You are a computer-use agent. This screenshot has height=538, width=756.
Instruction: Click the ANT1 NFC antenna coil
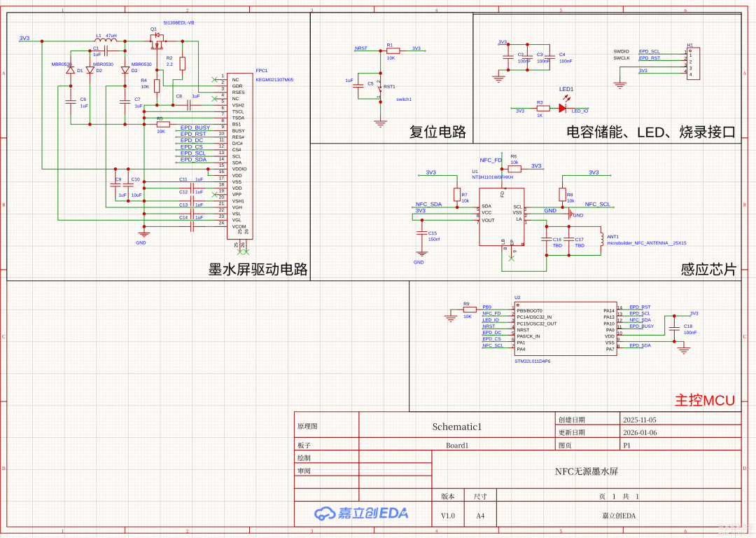(600, 237)
